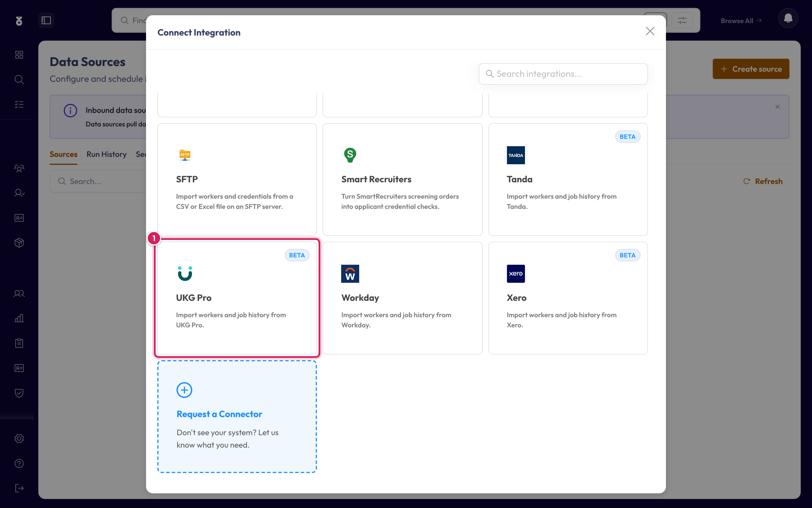Click the filter sliders icon in top bar
812x508 pixels.
point(682,21)
